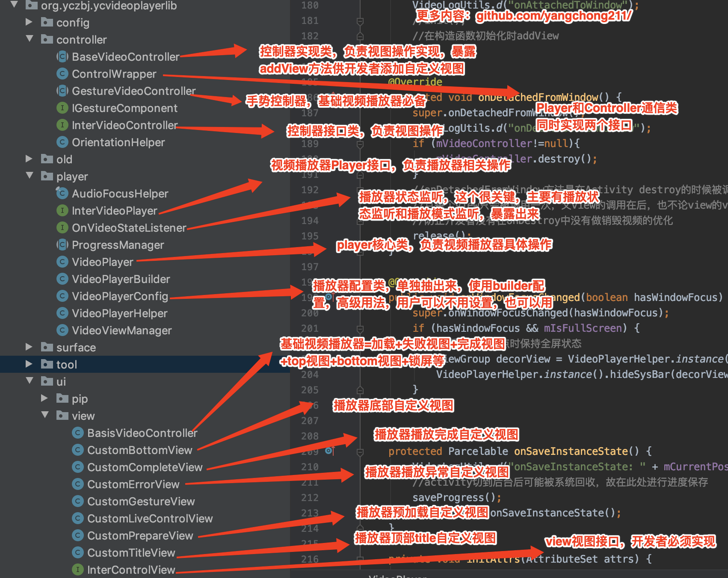Expand the config folder
The image size is (728, 578).
[x=29, y=22]
